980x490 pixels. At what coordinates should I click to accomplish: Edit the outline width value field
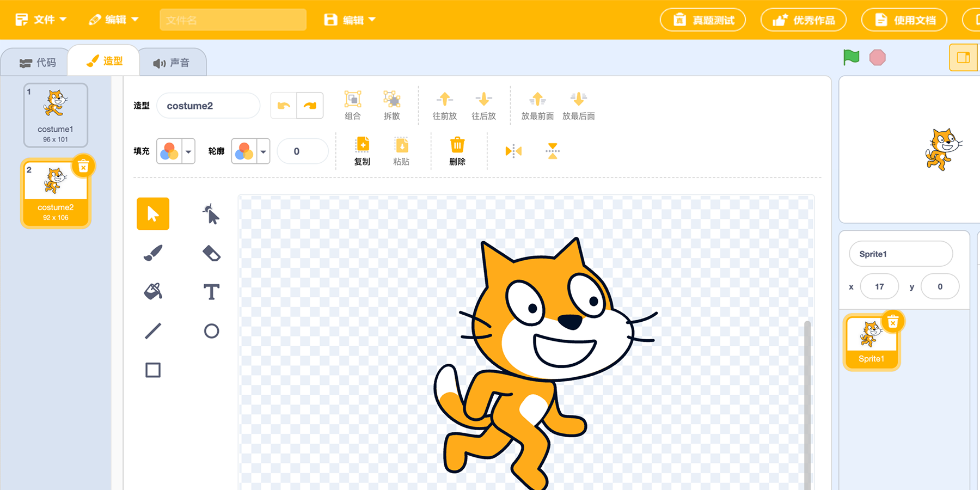point(303,151)
